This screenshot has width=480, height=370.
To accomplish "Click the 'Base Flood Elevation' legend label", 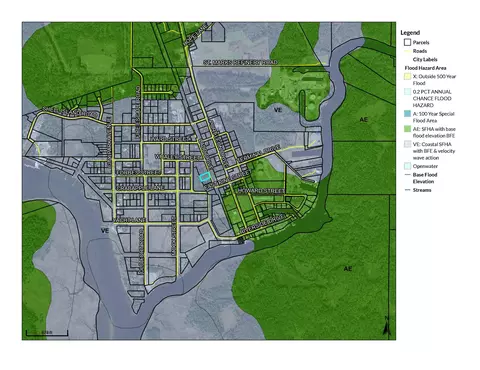I will click(425, 178).
